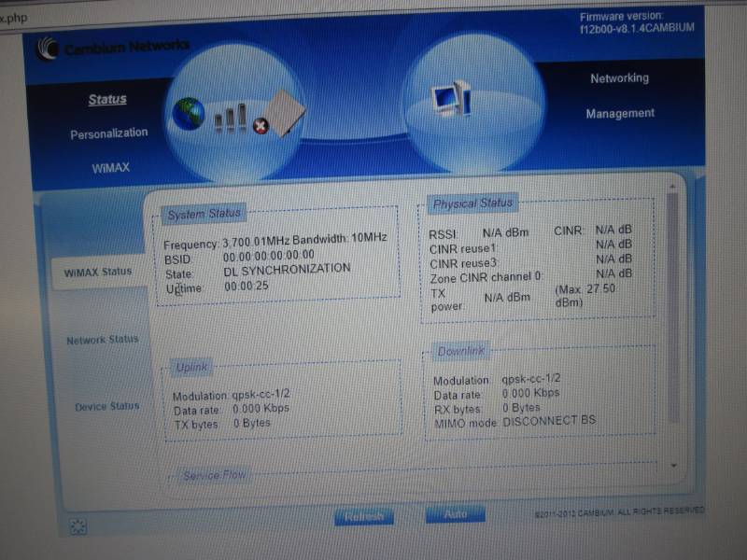The height and width of the screenshot is (560, 747).
Task: Click the red disconnected X icon
Action: click(261, 126)
